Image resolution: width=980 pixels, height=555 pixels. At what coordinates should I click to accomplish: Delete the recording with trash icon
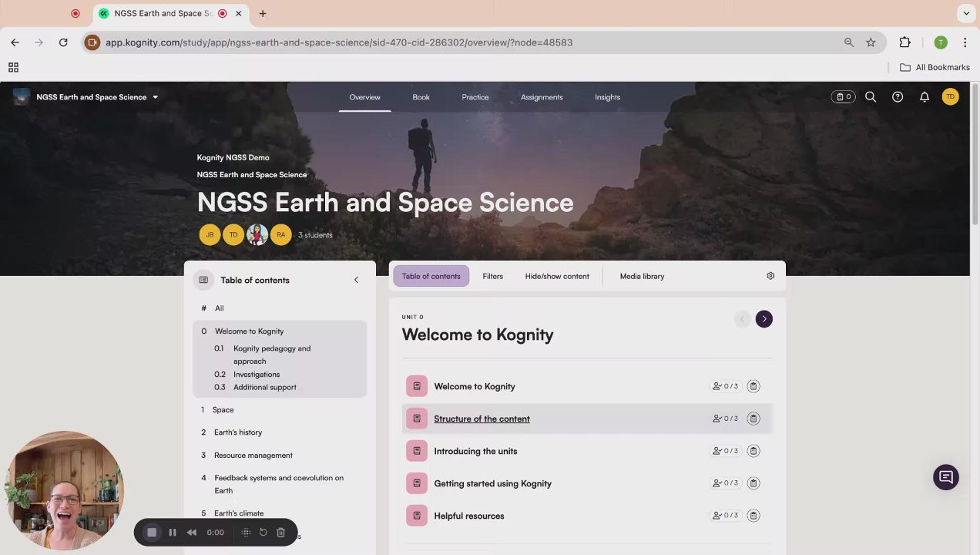click(x=280, y=533)
